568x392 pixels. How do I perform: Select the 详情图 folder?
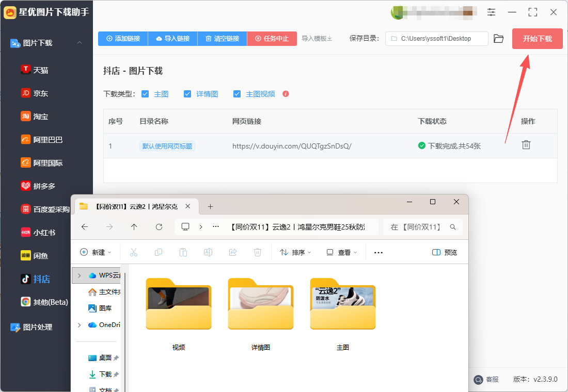coord(261,314)
